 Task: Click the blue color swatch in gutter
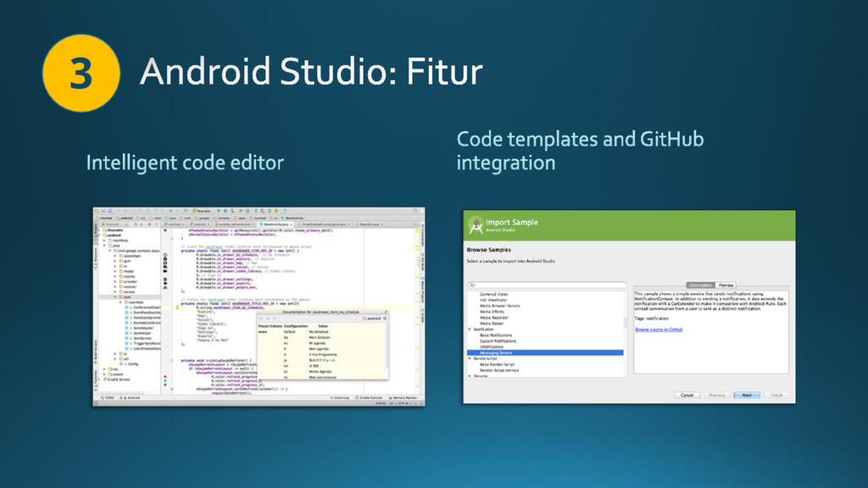coord(165,385)
